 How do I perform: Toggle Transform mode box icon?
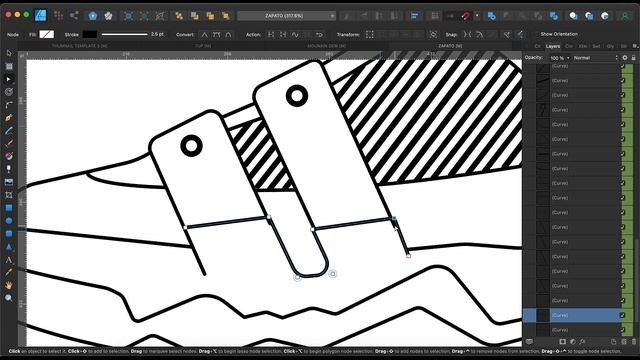369,34
